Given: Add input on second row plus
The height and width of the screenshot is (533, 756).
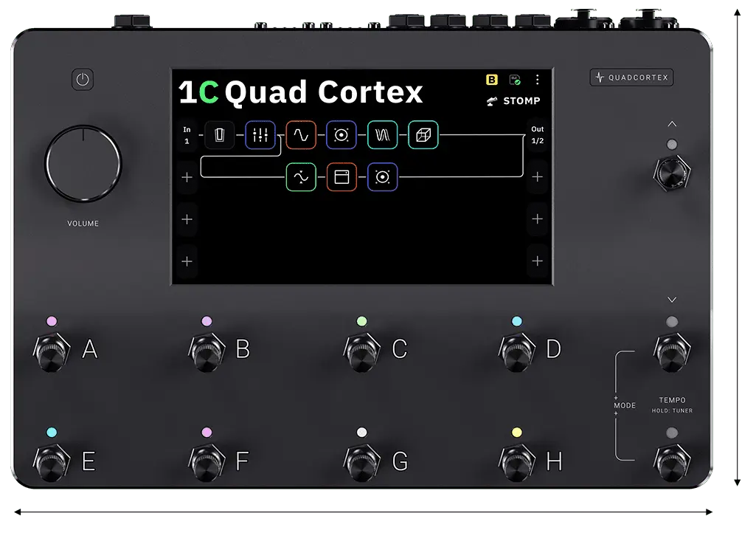Looking at the screenshot, I should pos(187,177).
